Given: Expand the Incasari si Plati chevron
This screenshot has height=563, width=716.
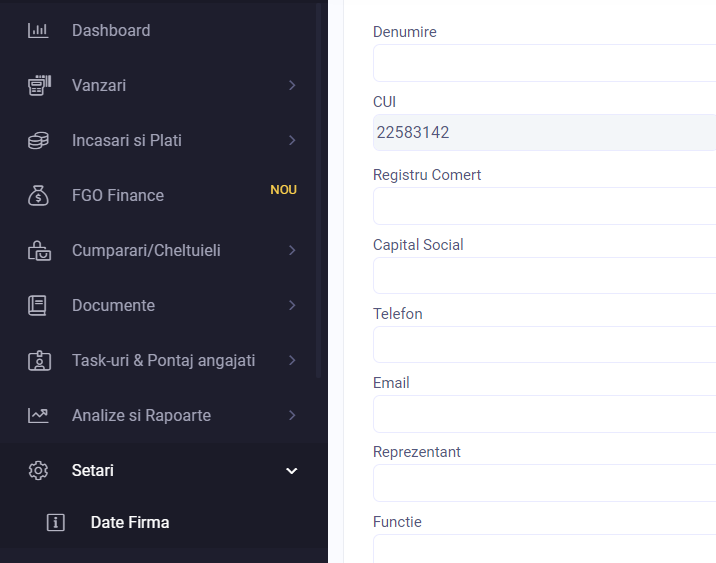Looking at the screenshot, I should coord(292,141).
